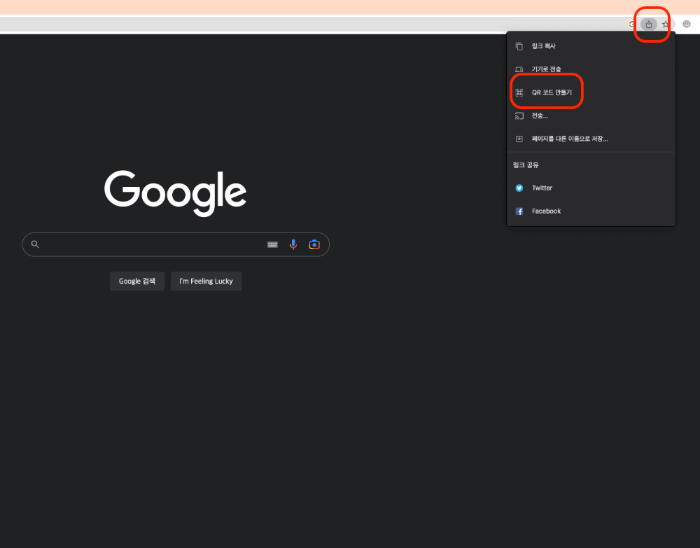Click the I'm Feeling Lucky button
The width and height of the screenshot is (700, 548).
206,281
